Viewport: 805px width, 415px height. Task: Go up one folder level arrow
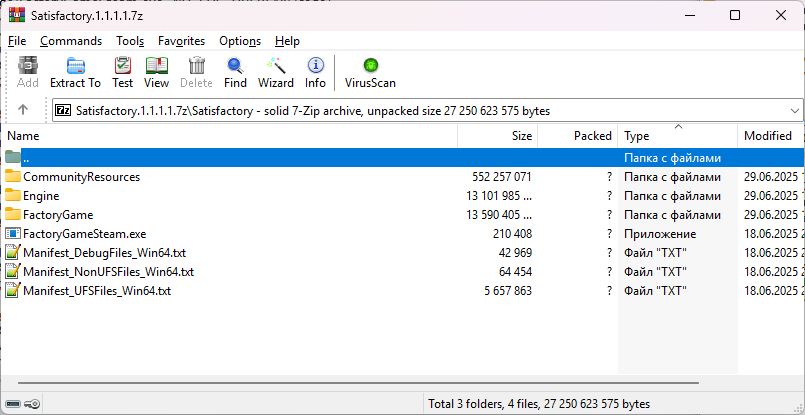coord(24,110)
